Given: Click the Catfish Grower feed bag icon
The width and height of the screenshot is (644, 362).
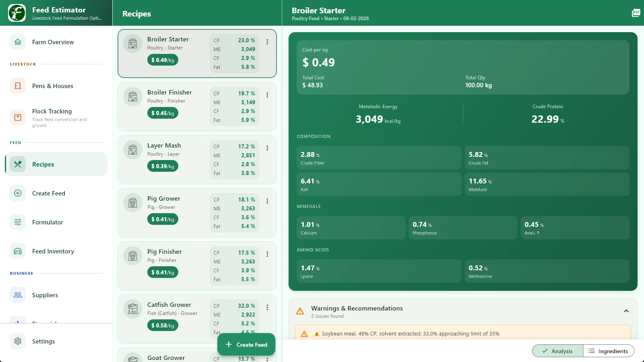Looking at the screenshot, I should [133, 309].
